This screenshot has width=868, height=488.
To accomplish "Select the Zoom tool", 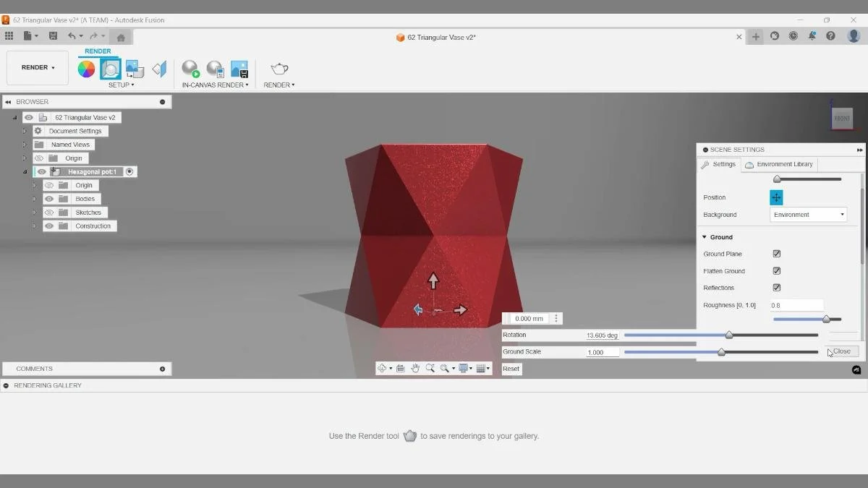I will point(431,368).
